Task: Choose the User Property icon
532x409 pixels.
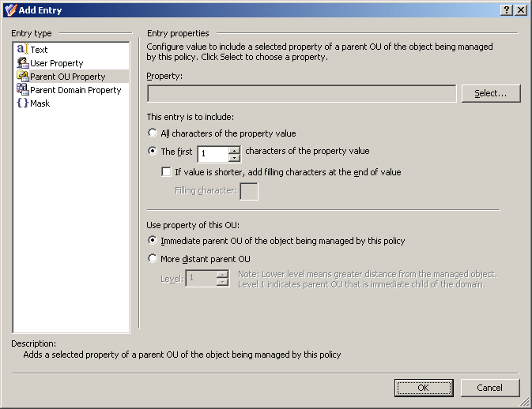Action: point(23,62)
